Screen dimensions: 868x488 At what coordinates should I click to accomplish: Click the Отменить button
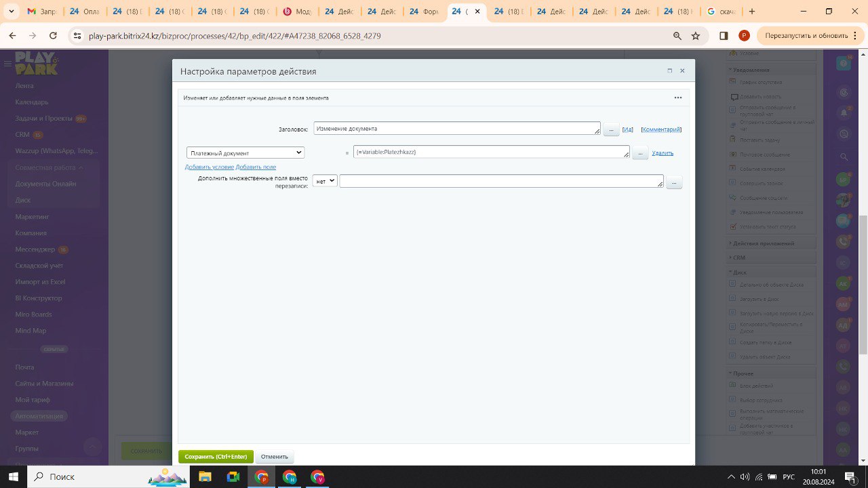(275, 457)
